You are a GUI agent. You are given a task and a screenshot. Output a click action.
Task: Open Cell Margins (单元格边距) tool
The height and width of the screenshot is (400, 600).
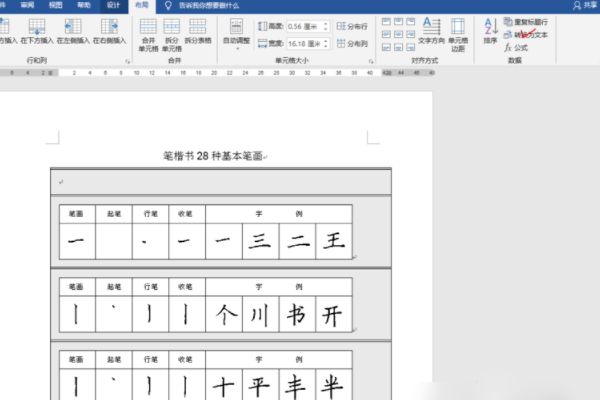pos(458,35)
